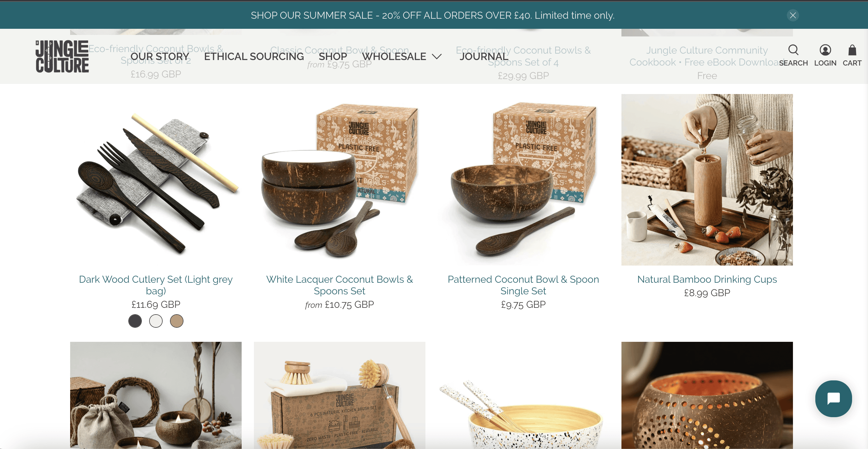Open the Search magnifier icon
Viewport: 868px width, 449px height.
tap(793, 50)
